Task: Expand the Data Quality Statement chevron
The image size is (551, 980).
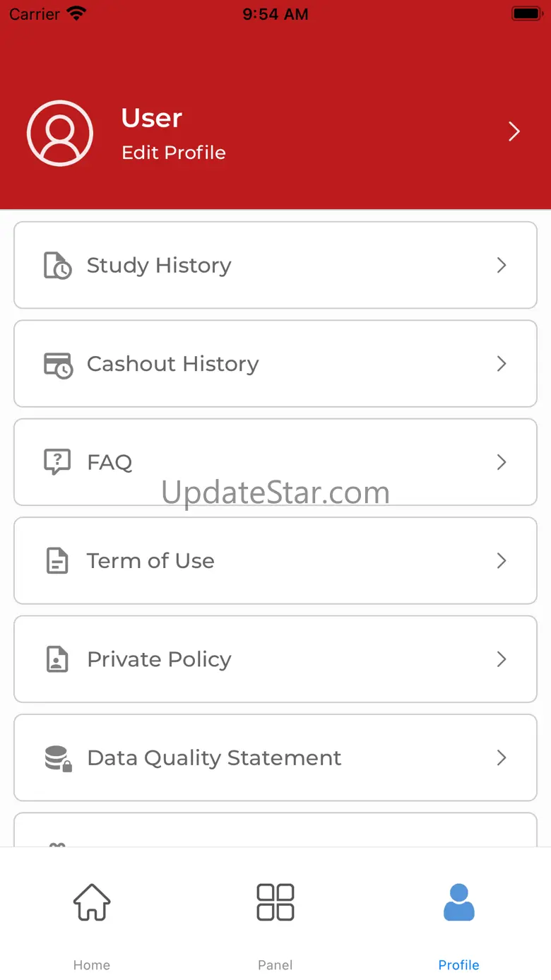Action: pos(502,758)
